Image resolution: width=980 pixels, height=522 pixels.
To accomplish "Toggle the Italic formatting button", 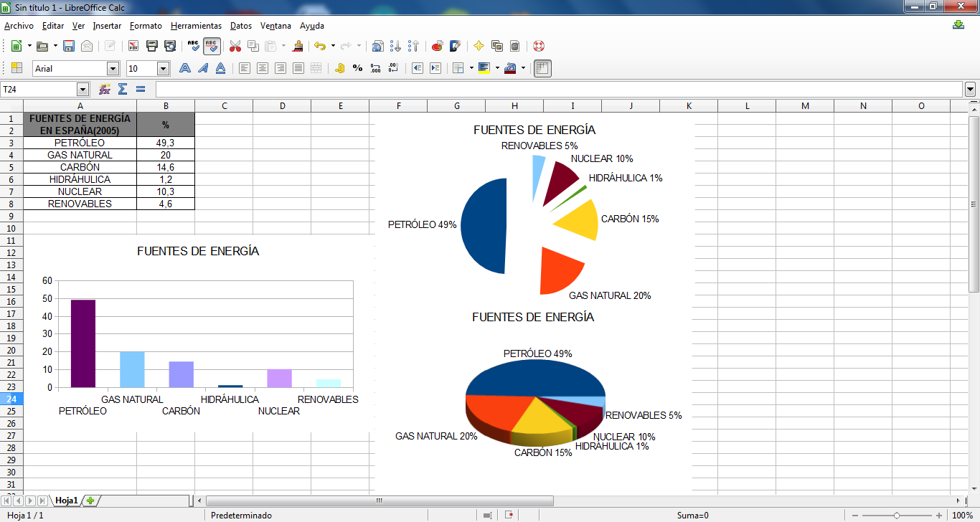I will [x=203, y=68].
